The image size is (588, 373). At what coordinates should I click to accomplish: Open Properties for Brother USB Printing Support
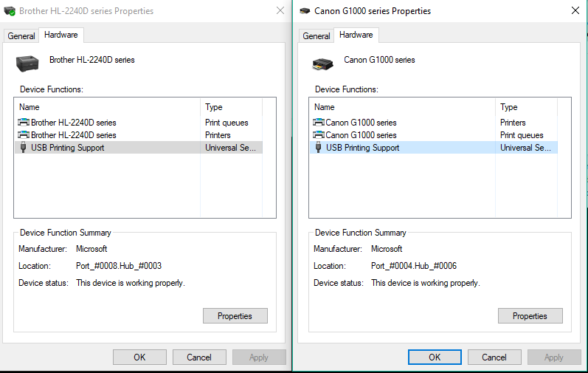coord(235,316)
